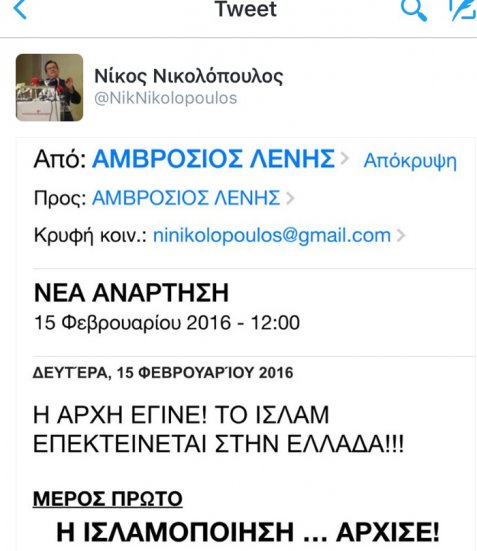Tap the compose new tweet icon
Image resolution: width=477 pixels, height=551 pixels.
[463, 10]
